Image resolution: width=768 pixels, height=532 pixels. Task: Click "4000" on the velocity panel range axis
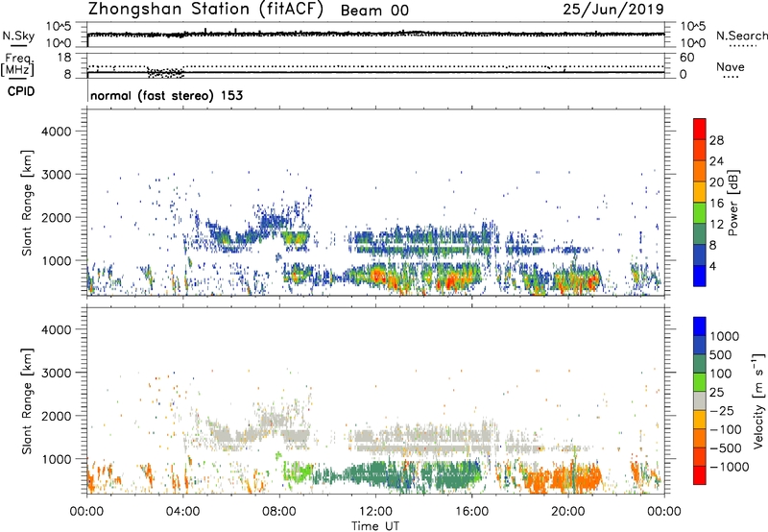point(57,329)
